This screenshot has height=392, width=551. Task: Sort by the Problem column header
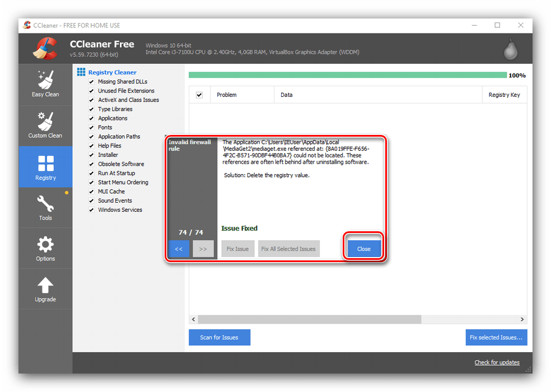tap(227, 95)
